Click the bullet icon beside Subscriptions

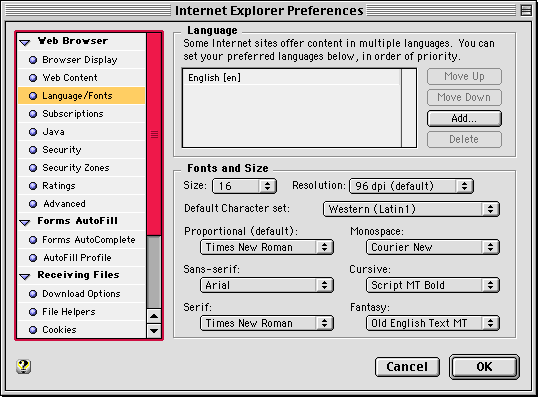[33, 114]
